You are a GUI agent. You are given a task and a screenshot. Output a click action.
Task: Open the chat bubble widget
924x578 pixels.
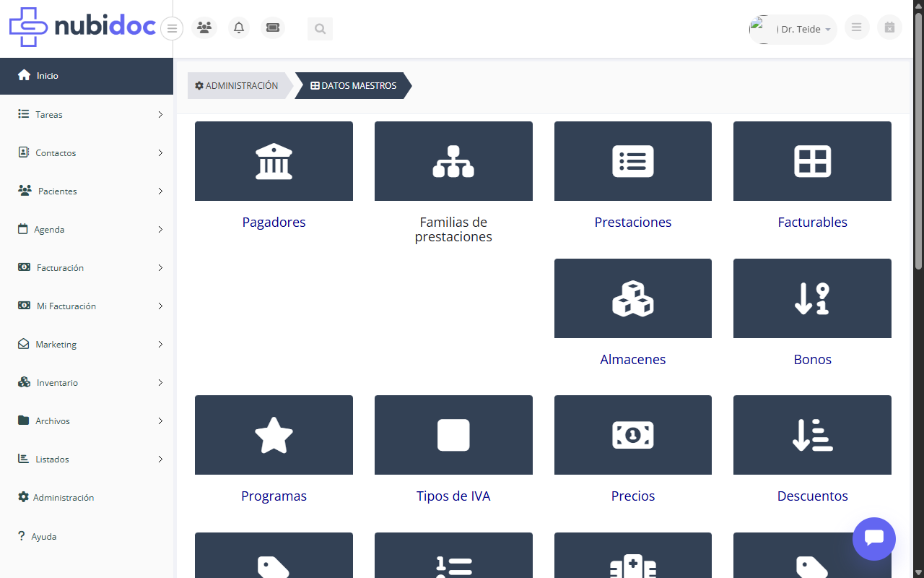pos(874,538)
